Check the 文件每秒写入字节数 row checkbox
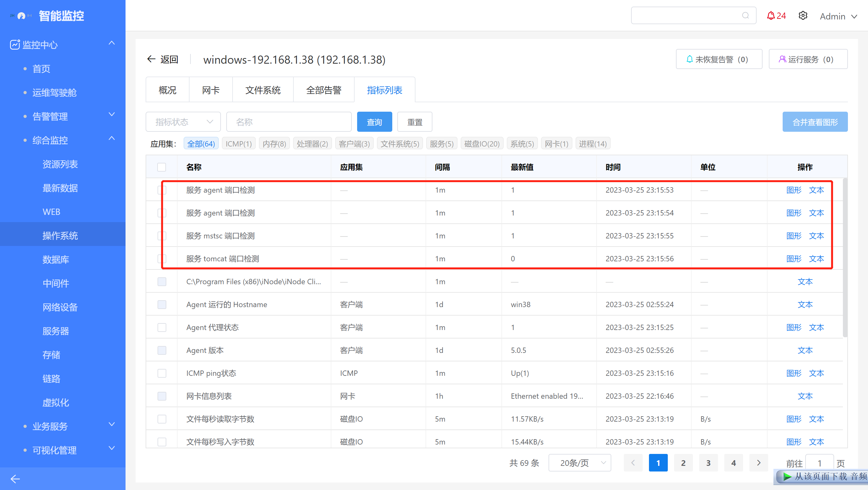Viewport: 868px width, 490px height. tap(162, 442)
